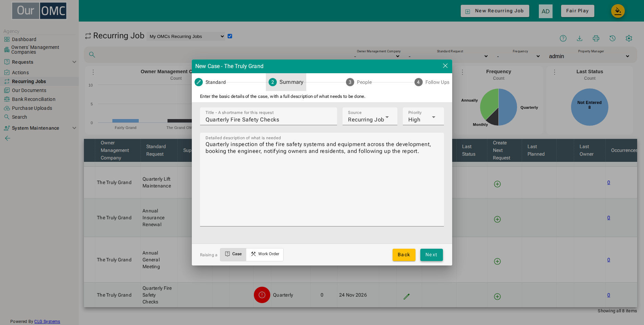
Task: Go to the Follow Ups step tab
Action: tap(432, 82)
